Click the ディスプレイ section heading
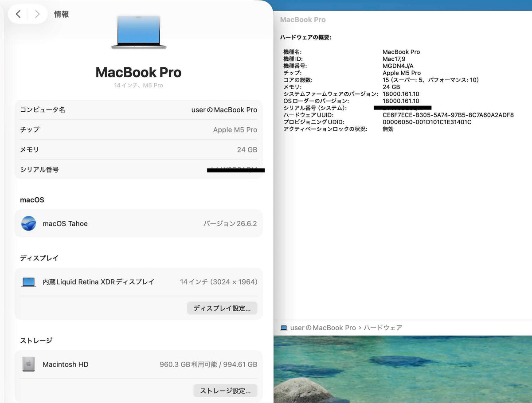 pos(39,258)
